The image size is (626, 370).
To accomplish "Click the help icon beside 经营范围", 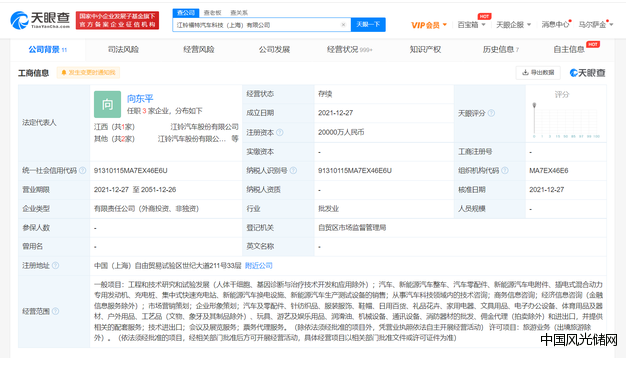I will click(55, 311).
